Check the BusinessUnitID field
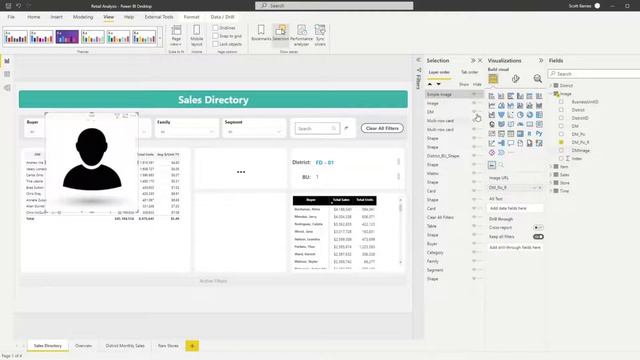The height and width of the screenshot is (360, 640). coord(561,102)
